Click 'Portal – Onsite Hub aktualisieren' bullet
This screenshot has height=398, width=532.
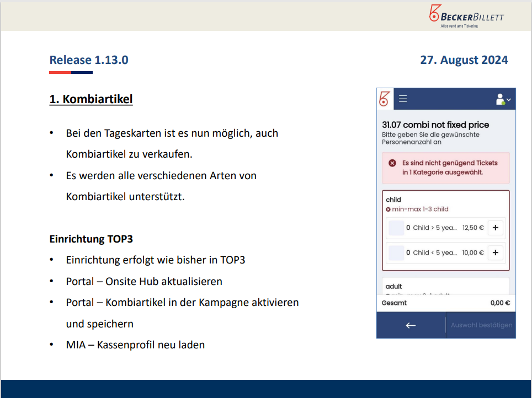tap(144, 281)
